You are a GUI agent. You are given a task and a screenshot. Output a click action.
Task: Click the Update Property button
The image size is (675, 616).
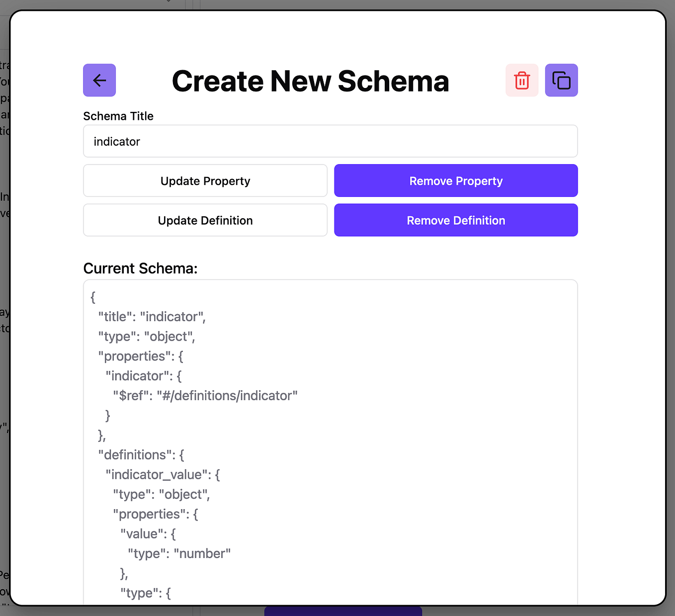(205, 180)
